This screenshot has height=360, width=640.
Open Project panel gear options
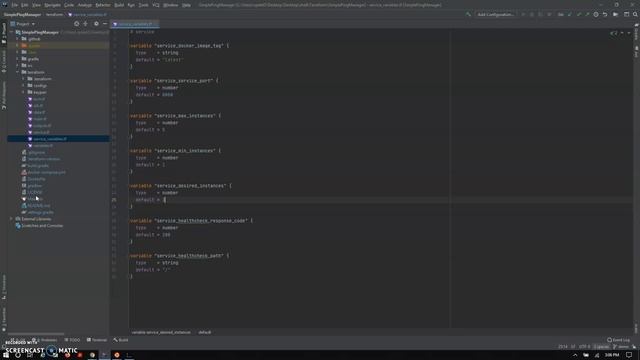point(96,24)
